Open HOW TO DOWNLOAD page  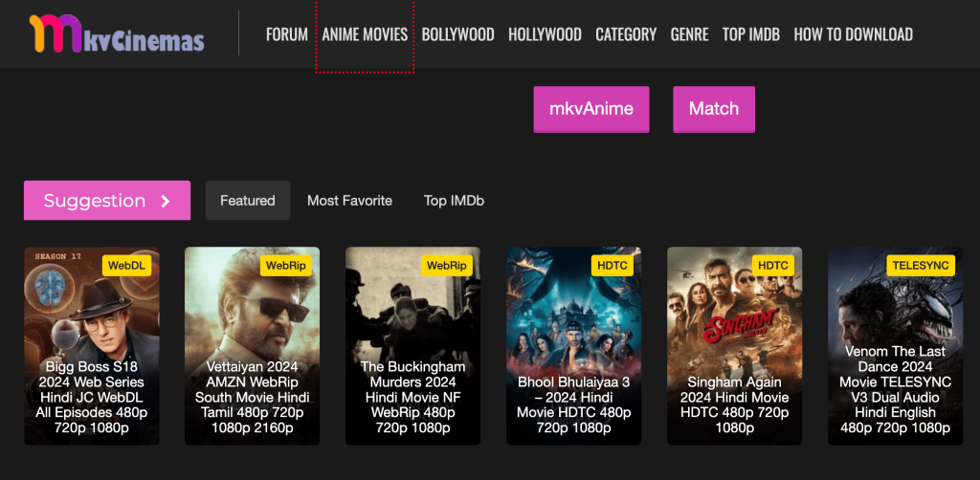[x=853, y=34]
